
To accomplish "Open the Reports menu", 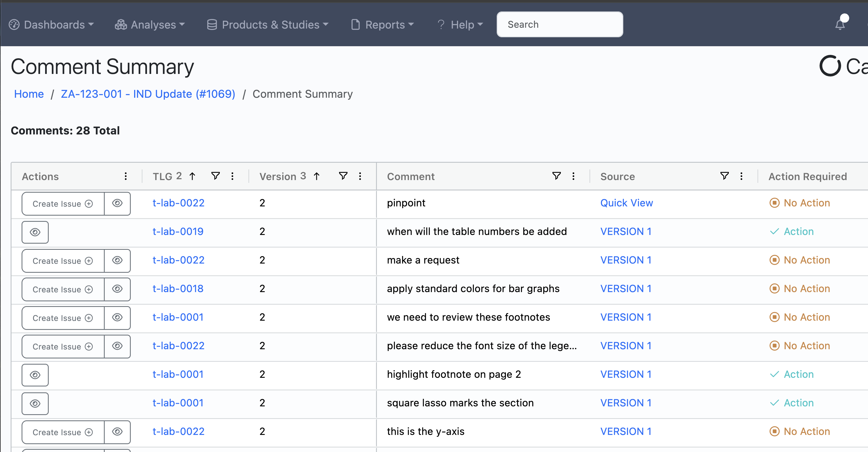I will pos(382,25).
